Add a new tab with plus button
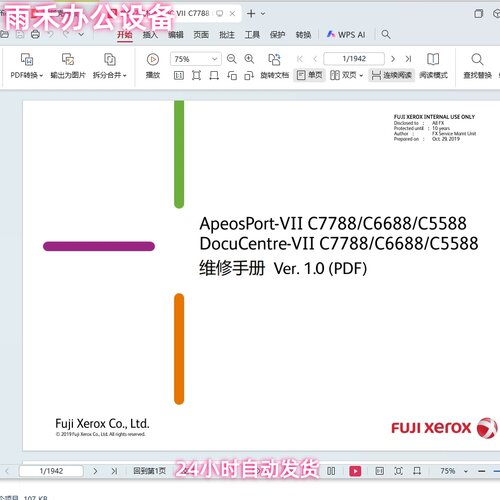The height and width of the screenshot is (500, 500). coord(251,14)
